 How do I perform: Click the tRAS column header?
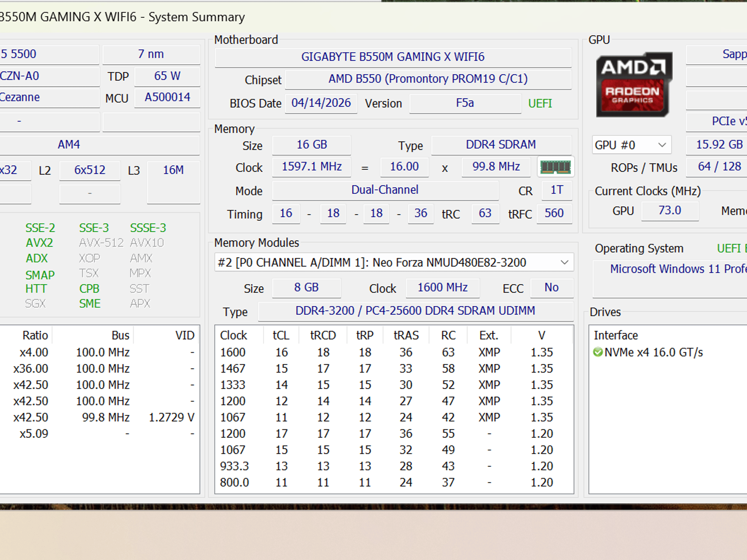click(x=406, y=335)
